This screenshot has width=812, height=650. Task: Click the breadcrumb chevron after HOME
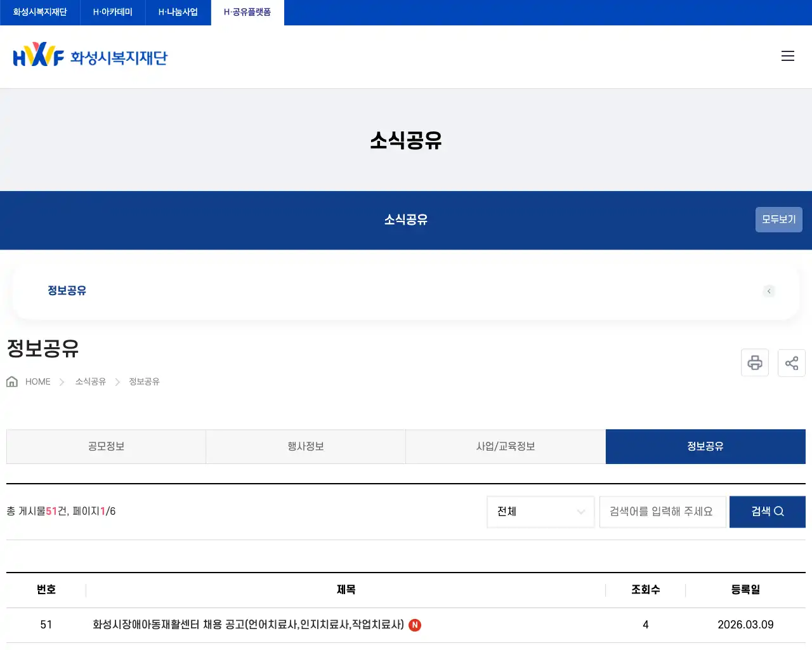[x=62, y=381]
